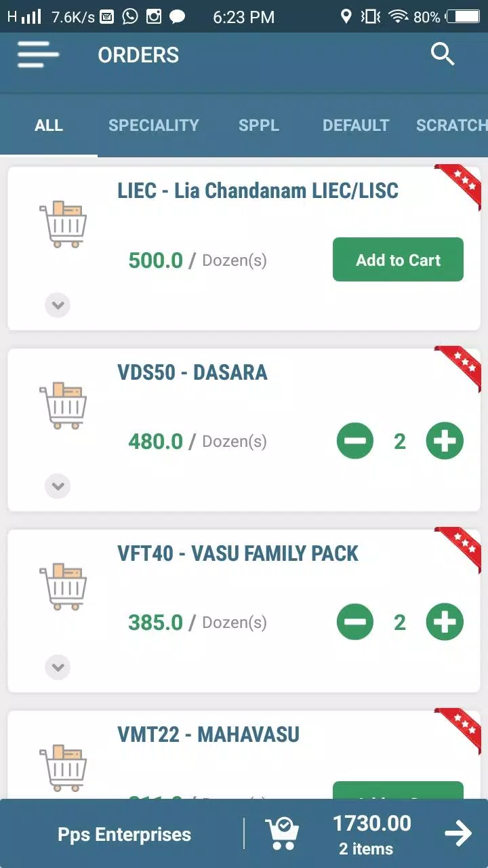Screen dimensions: 488x868
Task: Expand details for LIEC Lia Chandanam
Action: (x=58, y=305)
